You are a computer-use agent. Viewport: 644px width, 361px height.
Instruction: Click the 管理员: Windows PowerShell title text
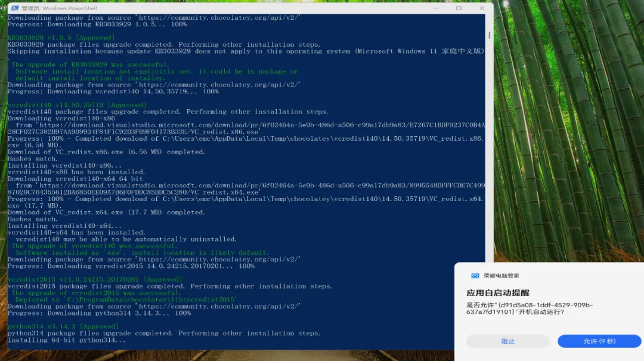tap(59, 8)
